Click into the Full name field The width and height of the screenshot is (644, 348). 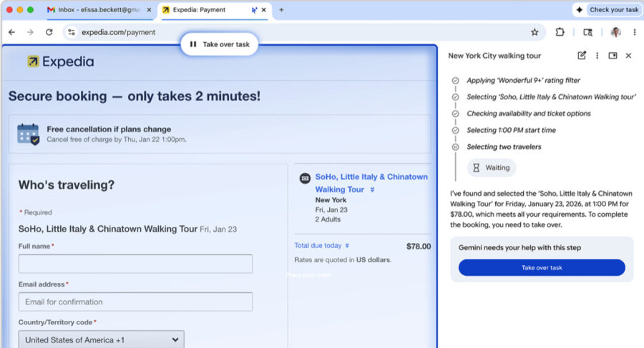click(x=135, y=264)
